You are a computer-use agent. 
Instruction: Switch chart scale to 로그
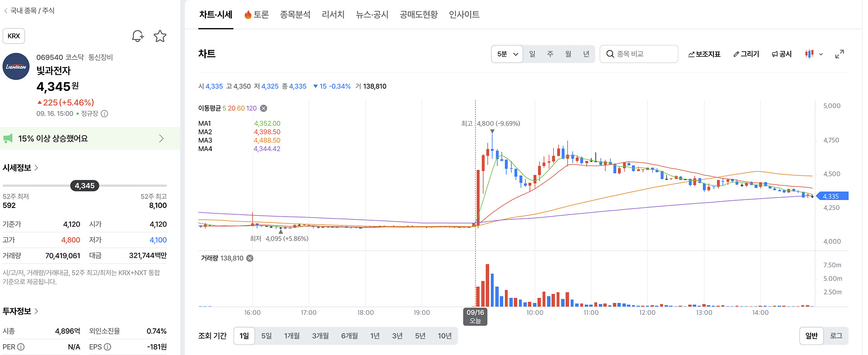(x=836, y=336)
